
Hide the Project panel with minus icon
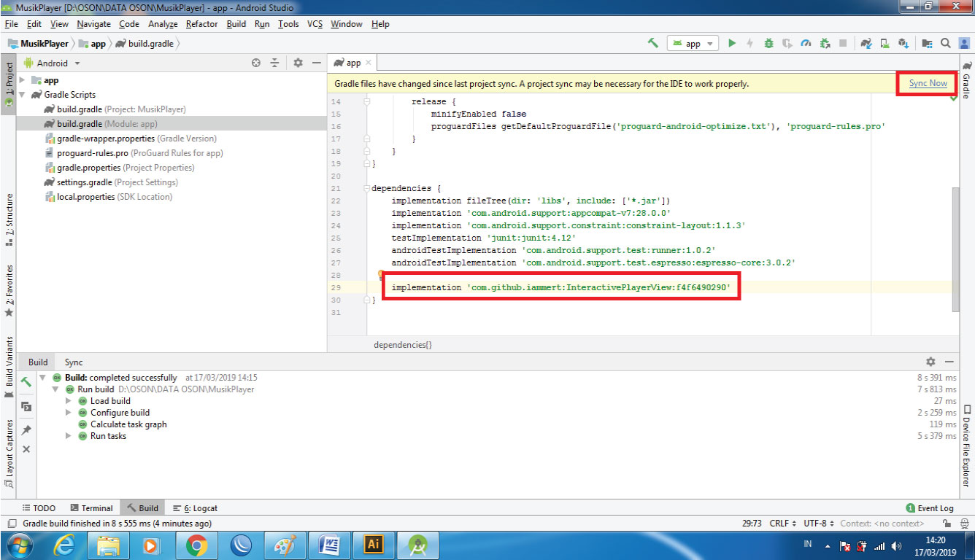(316, 63)
